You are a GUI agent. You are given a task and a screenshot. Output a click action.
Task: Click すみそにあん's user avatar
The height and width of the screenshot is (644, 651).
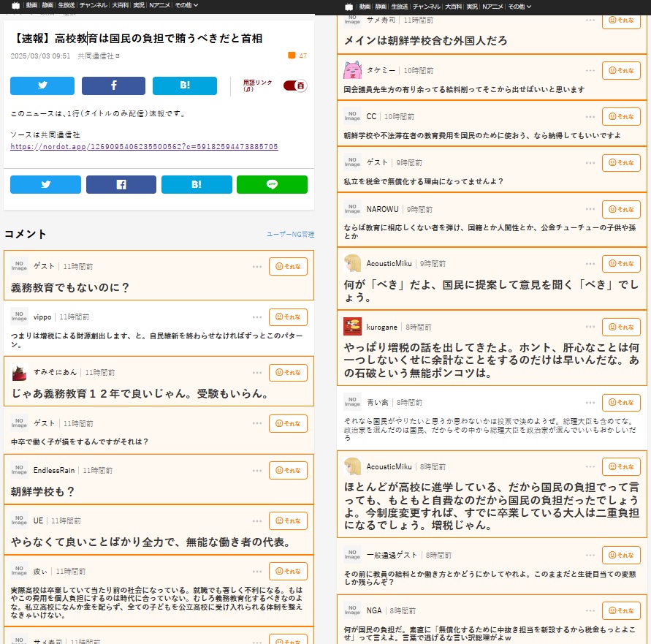pos(20,372)
